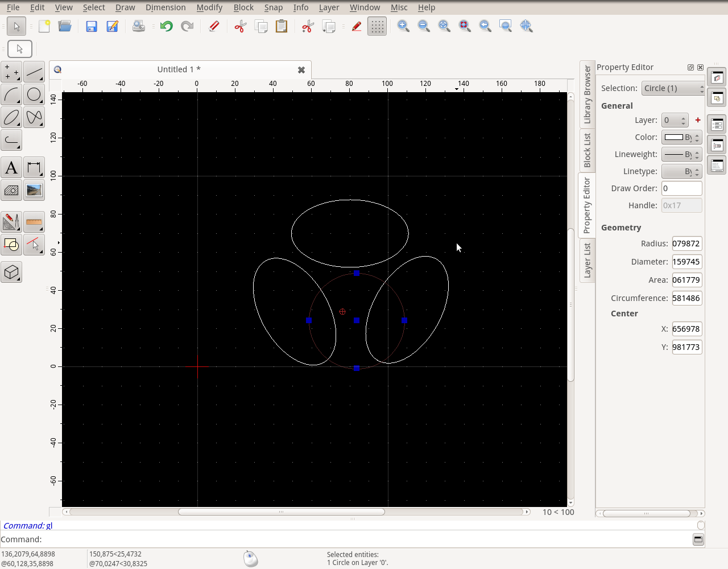Select the Hatch tool
This screenshot has height=569, width=728.
pos(11,191)
